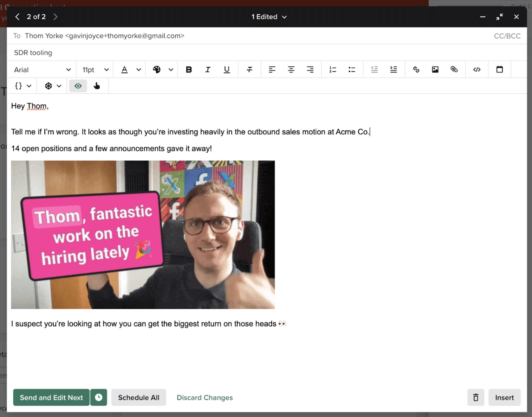
Task: Click the insert link icon
Action: click(x=416, y=69)
